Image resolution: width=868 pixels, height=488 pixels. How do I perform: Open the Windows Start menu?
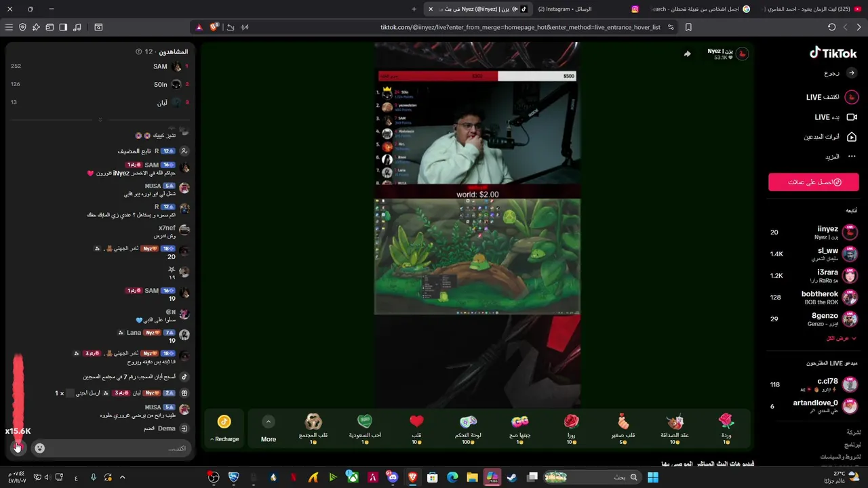(x=652, y=477)
